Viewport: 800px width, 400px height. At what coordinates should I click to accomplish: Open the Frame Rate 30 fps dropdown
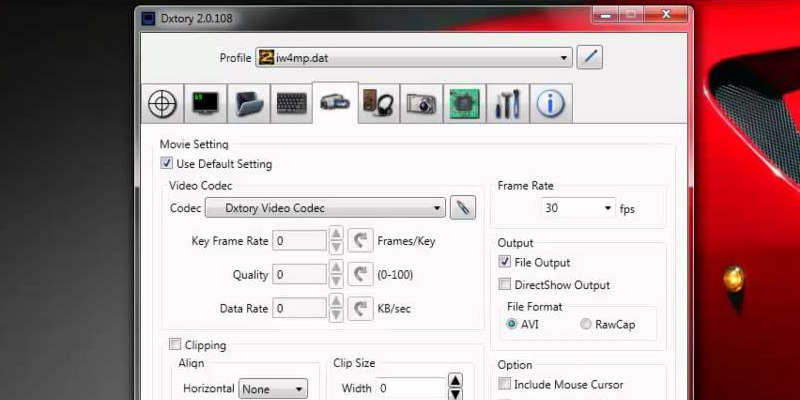coord(578,208)
